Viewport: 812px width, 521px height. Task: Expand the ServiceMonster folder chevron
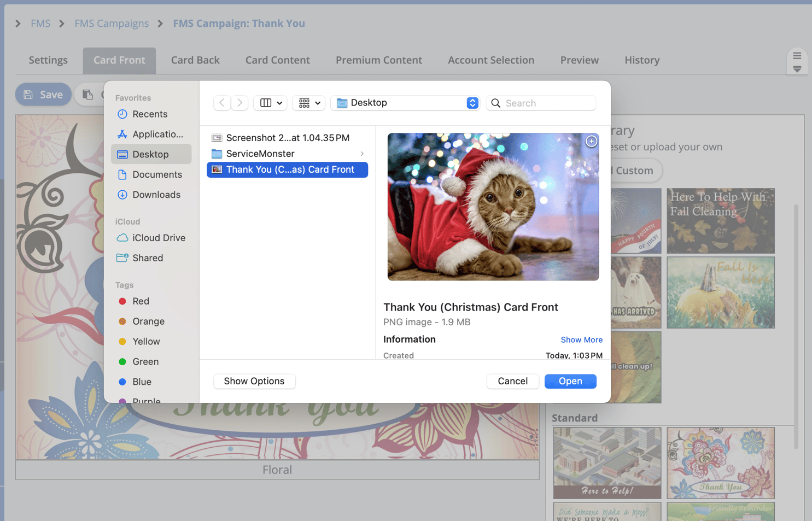[x=362, y=154]
